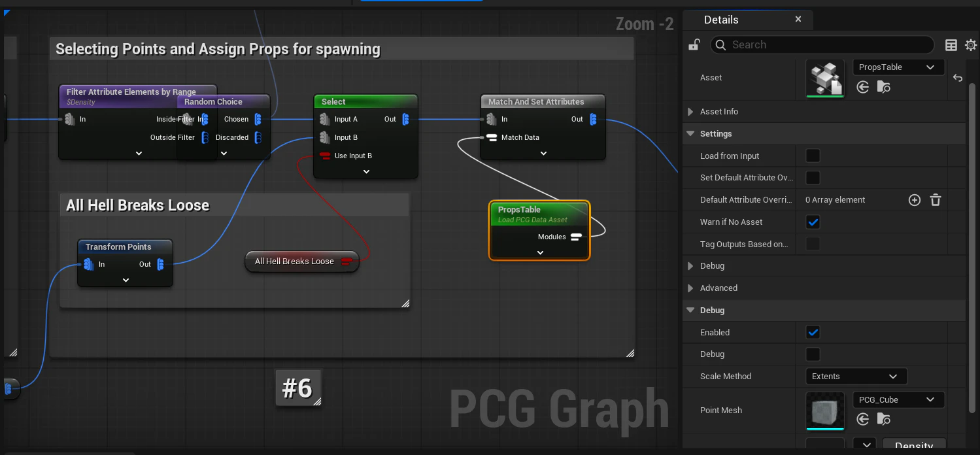Click the Modules pin on PropsTable node

click(576, 237)
